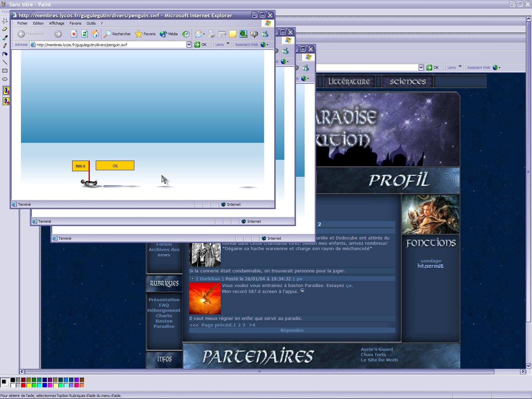Click inside the address URL field
532x399 pixels.
pos(108,45)
